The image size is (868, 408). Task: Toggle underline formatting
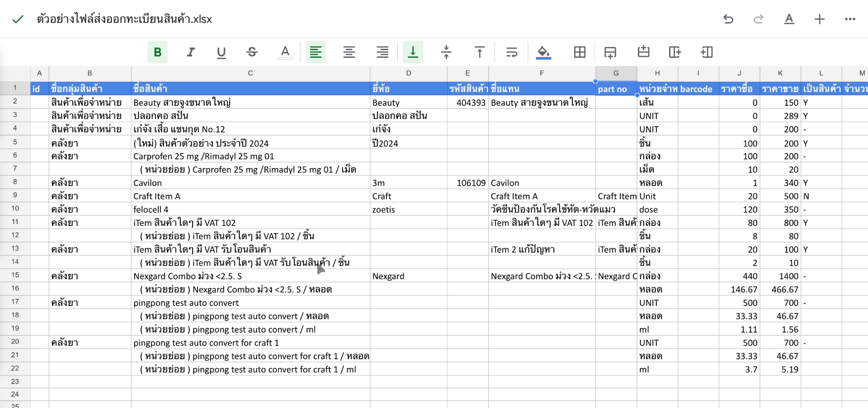tap(221, 52)
